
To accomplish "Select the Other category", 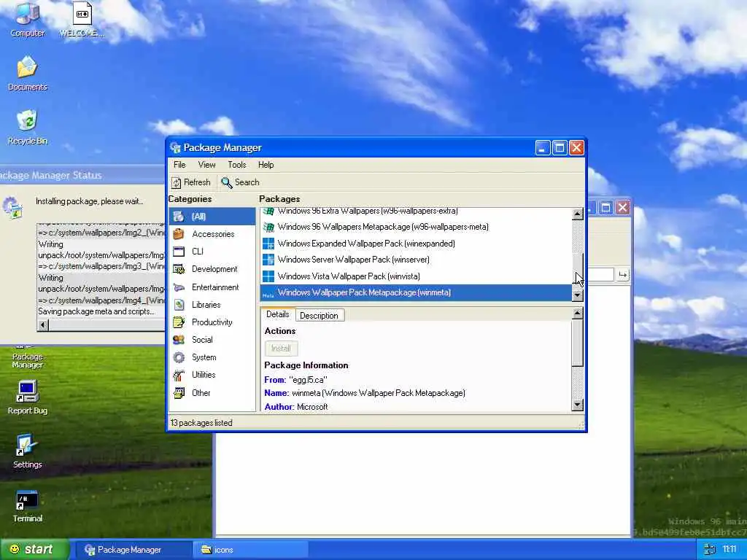I will [212, 393].
